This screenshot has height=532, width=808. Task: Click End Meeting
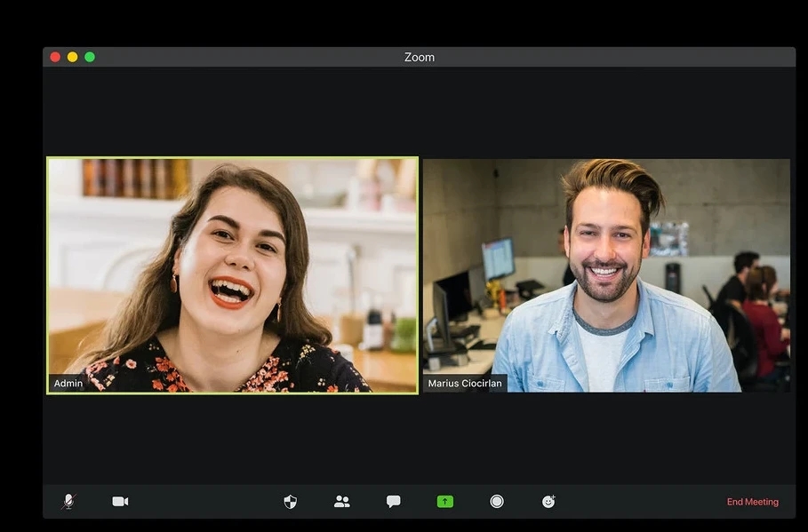752,502
